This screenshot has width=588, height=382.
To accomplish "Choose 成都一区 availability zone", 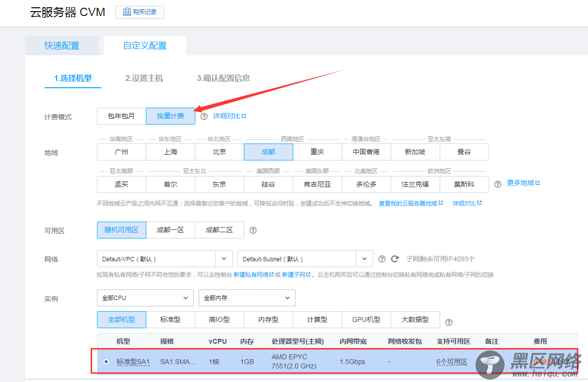I will pyautogui.click(x=171, y=230).
